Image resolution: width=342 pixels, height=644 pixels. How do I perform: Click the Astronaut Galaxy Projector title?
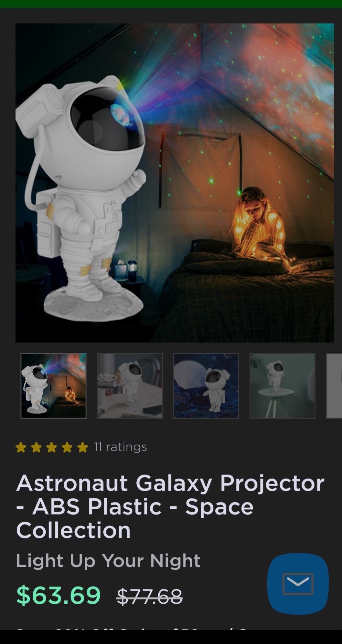point(170,506)
